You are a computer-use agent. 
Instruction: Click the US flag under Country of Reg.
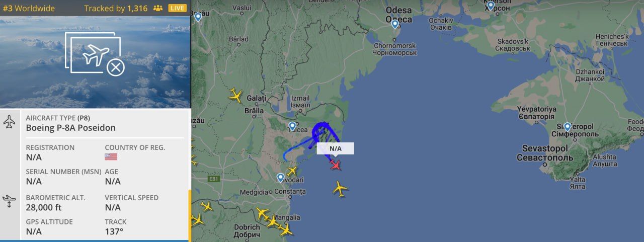(x=111, y=157)
